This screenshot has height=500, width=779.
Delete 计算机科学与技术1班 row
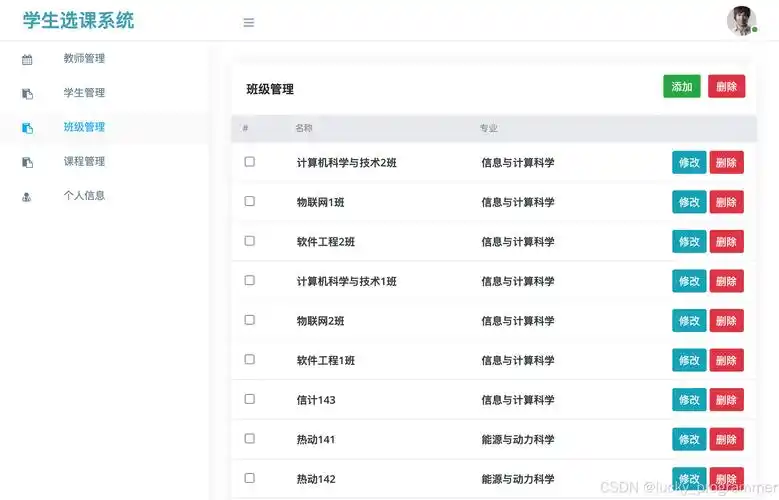point(726,281)
